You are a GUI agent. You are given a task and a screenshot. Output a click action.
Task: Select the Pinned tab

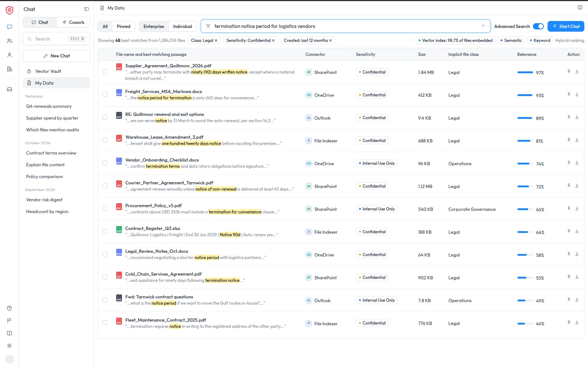coord(123,26)
